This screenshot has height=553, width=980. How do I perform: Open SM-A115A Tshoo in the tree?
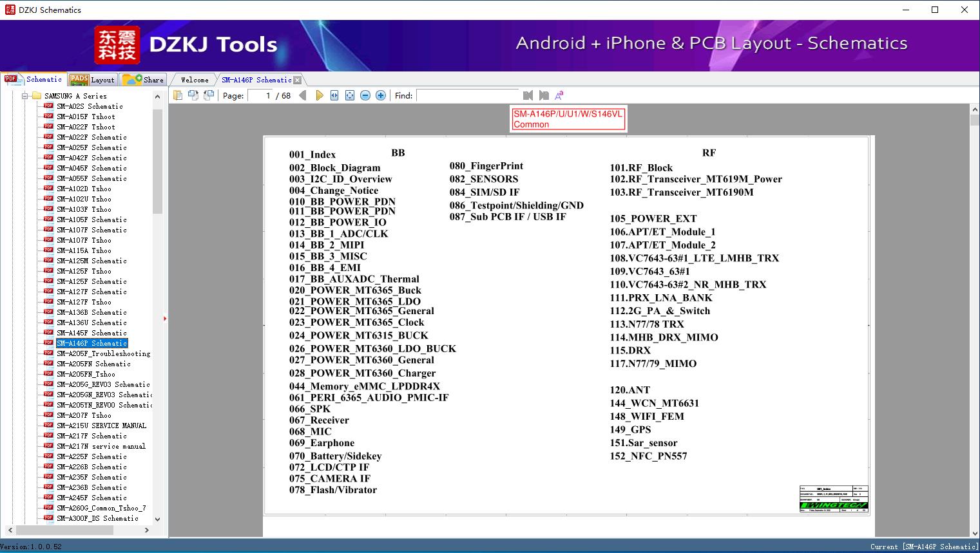[84, 250]
